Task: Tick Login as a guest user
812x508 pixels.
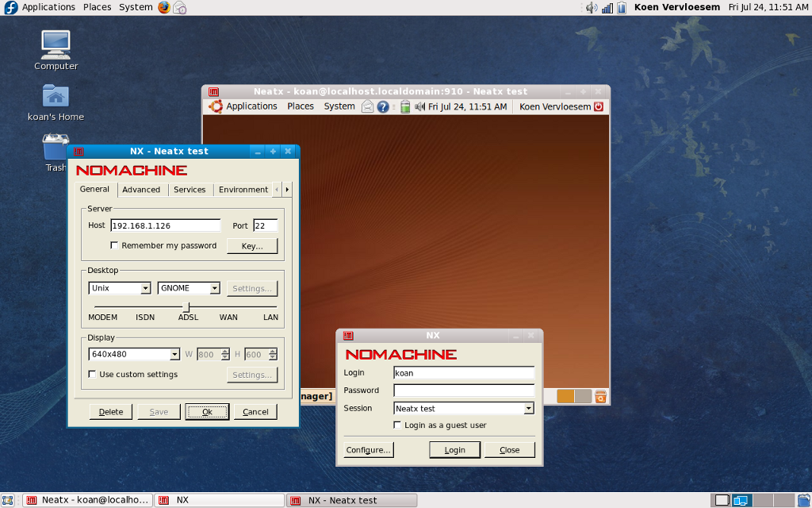Action: 398,425
